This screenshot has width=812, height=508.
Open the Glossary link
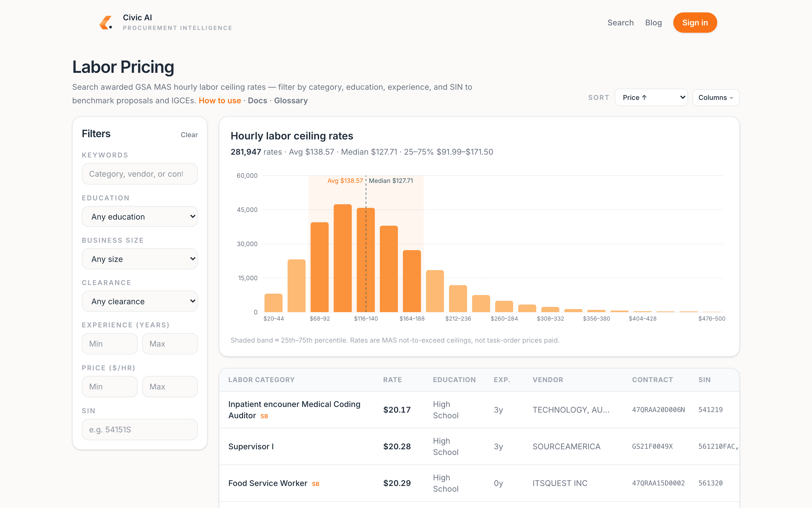point(291,100)
